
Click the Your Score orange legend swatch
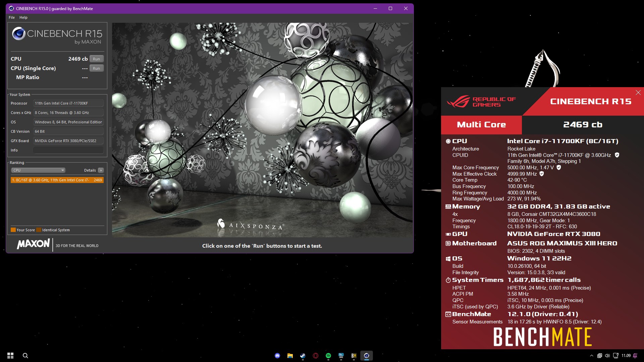point(13,230)
